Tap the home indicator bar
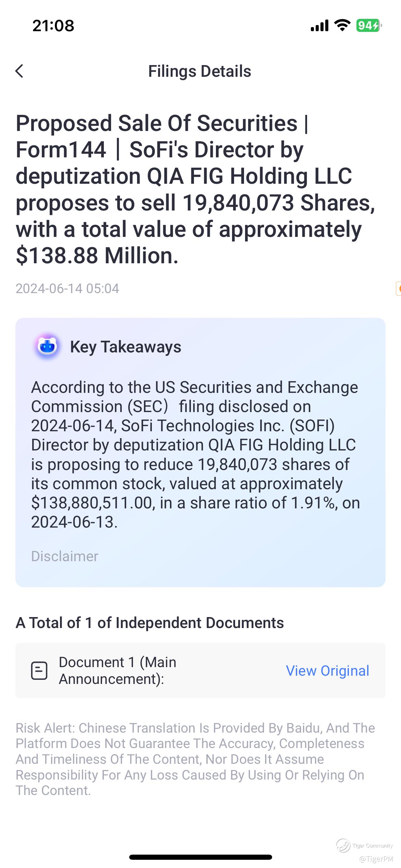This screenshot has height=868, width=401. click(200, 857)
